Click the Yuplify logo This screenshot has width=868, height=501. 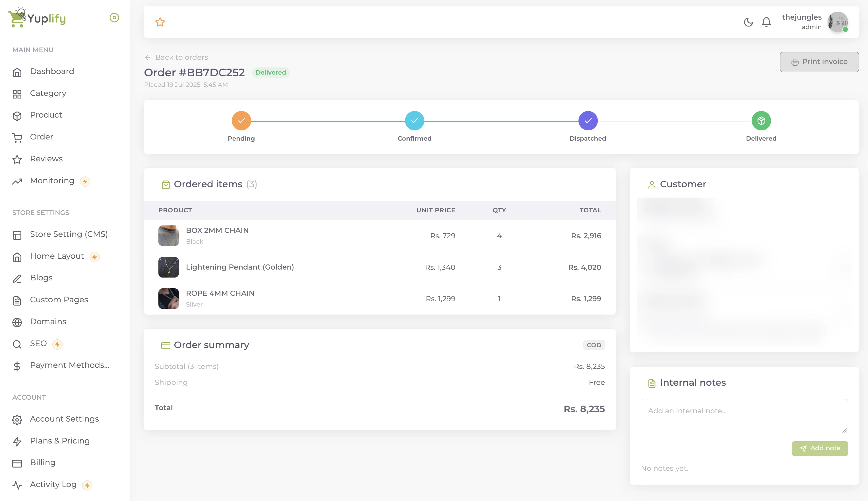pos(37,17)
